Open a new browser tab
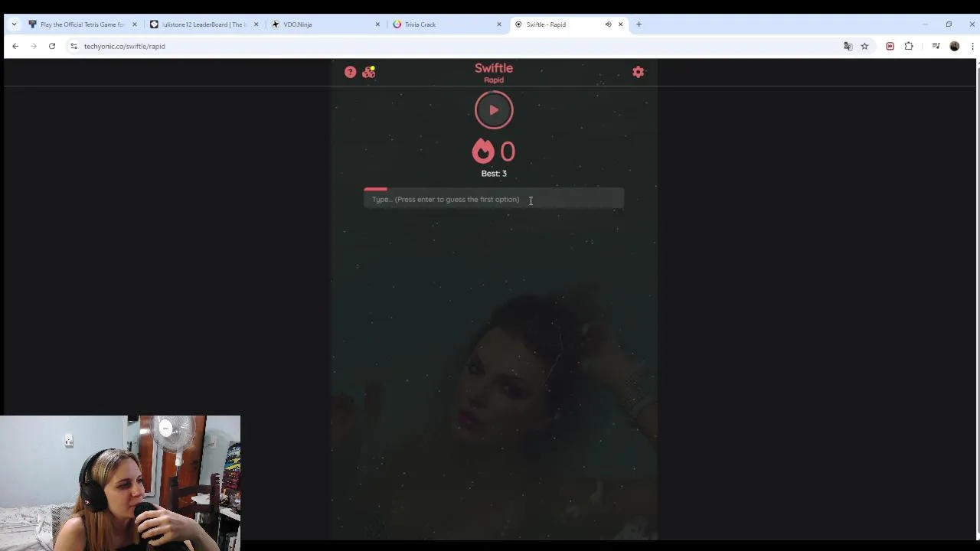 click(639, 24)
